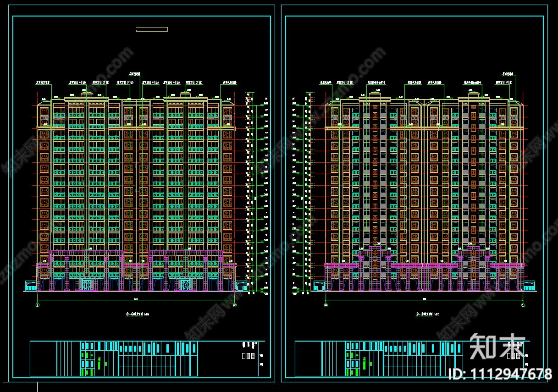Click the large 知末 logo watermark
Screen dimensions: 558x392
coord(497,347)
